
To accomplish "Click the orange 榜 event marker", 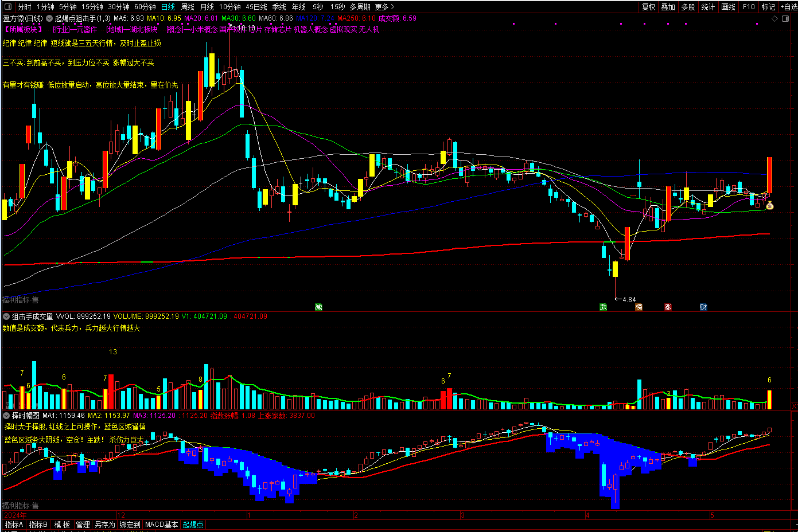I will [639, 307].
